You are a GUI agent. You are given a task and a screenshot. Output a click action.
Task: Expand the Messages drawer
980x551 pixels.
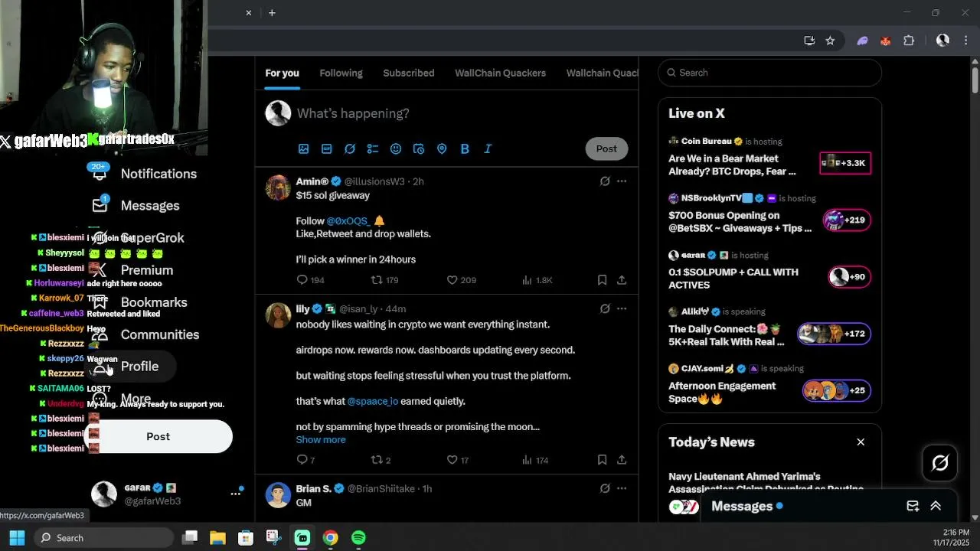936,506
